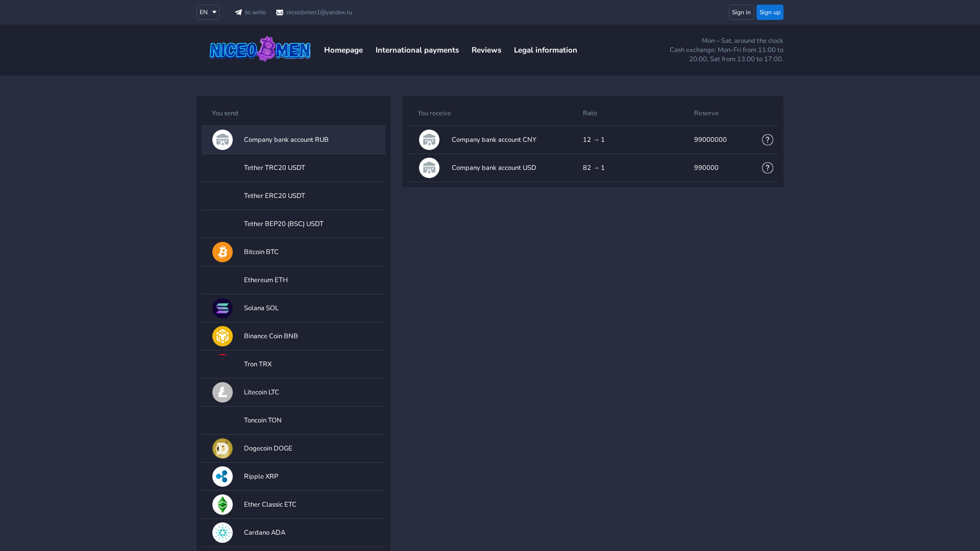This screenshot has width=980, height=551.
Task: Select Cardano ADA in send list
Action: [x=293, y=533]
